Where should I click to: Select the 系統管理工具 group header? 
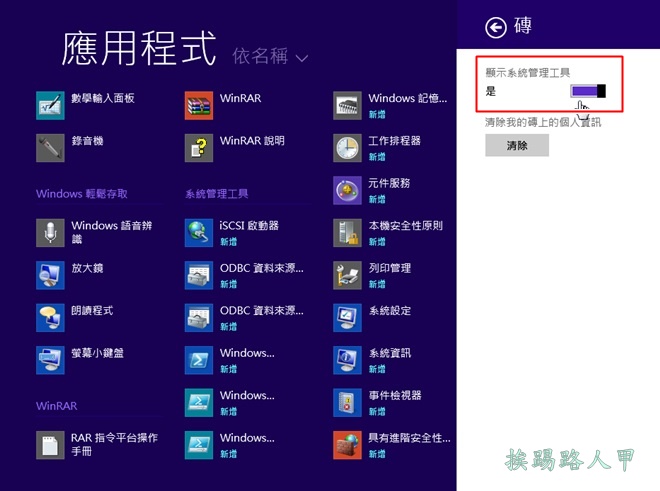pos(217,194)
